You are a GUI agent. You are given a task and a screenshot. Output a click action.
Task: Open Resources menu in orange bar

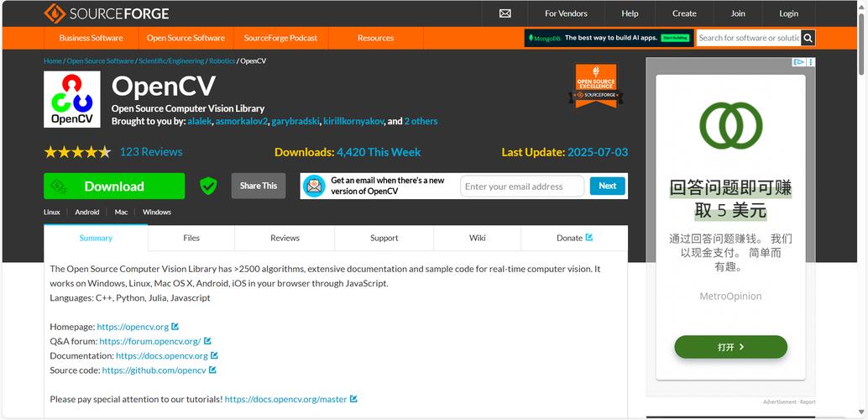point(375,39)
